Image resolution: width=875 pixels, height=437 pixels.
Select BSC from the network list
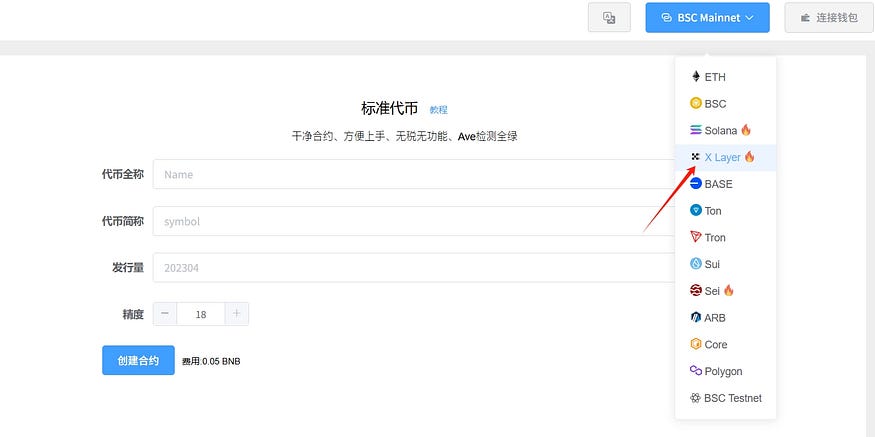725,104
